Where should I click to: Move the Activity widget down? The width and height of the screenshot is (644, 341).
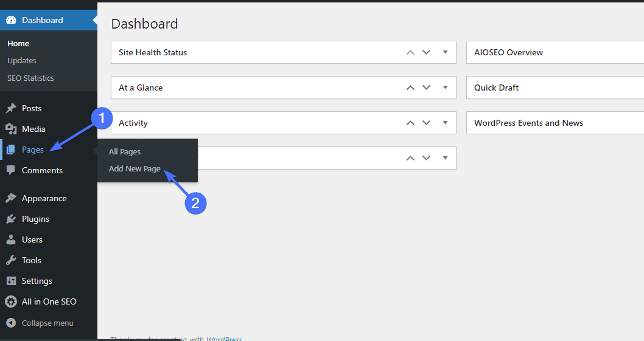(x=426, y=123)
